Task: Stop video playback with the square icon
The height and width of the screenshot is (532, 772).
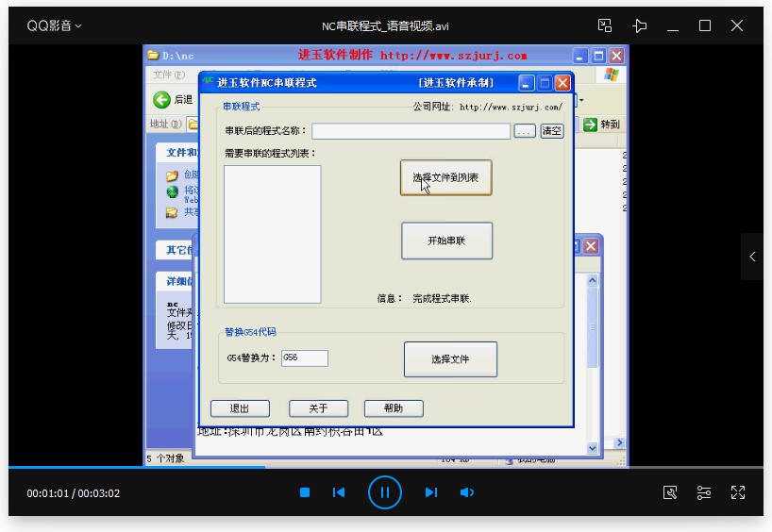Action: click(305, 492)
